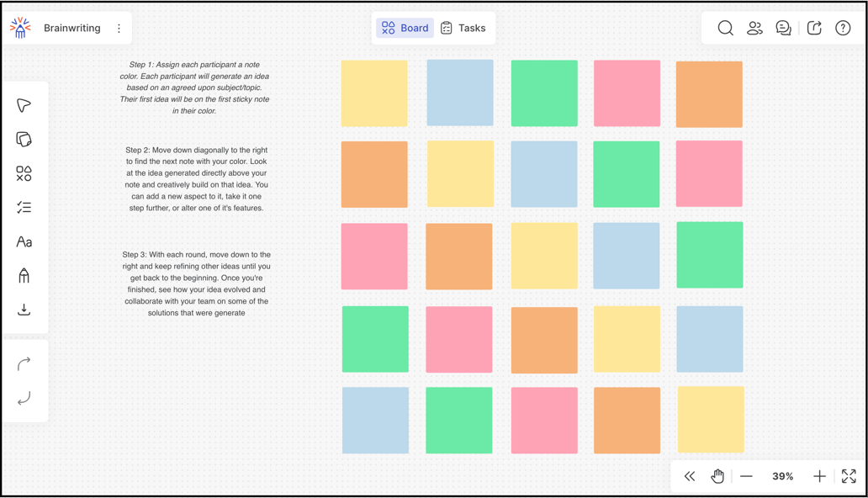
Task: Click the import download icon
Action: click(24, 310)
